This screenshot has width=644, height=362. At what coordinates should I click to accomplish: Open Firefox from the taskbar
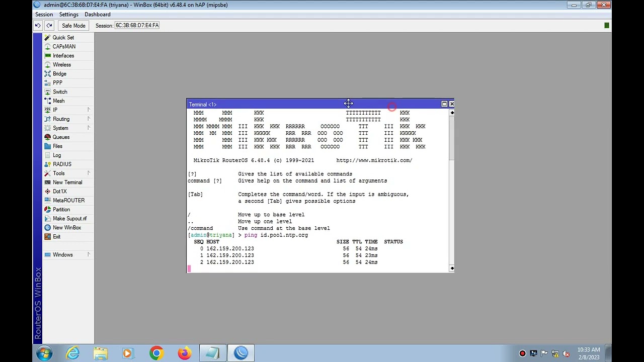click(x=185, y=353)
